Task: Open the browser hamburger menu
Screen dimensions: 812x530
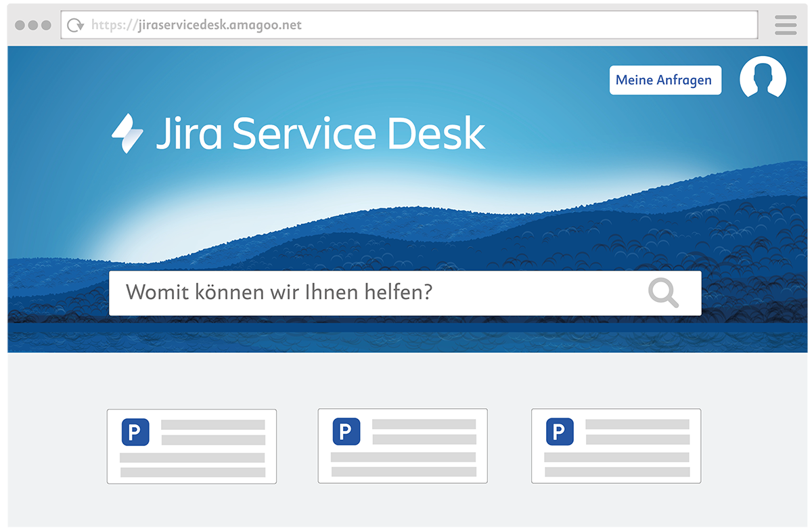Action: coord(785,24)
